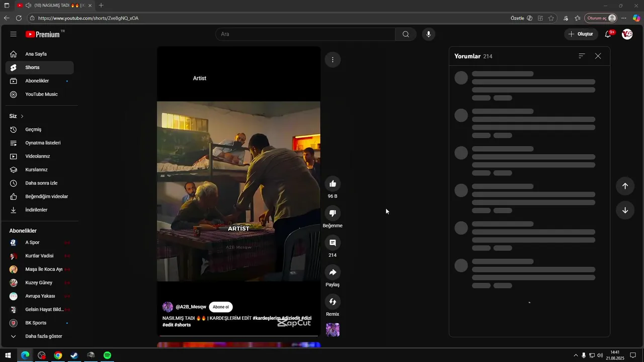The image size is (644, 362).
Task: Open Steam from the taskbar
Action: click(74, 355)
